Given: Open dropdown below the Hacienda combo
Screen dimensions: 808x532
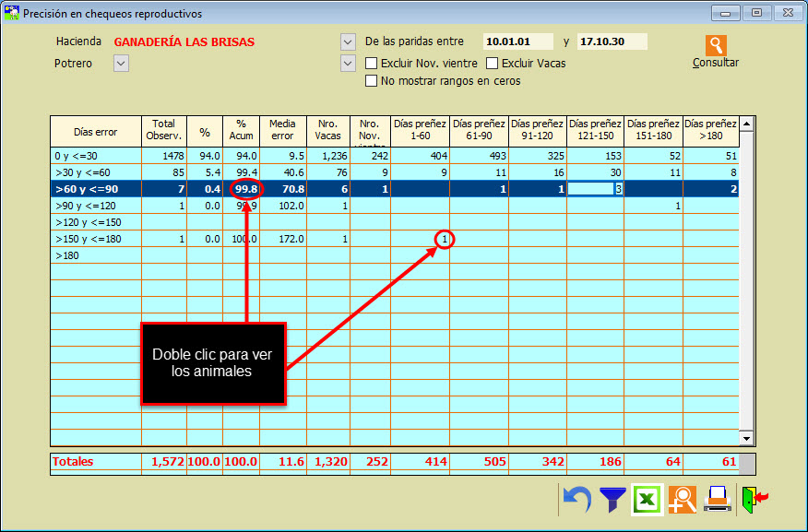Looking at the screenshot, I should coord(348,64).
